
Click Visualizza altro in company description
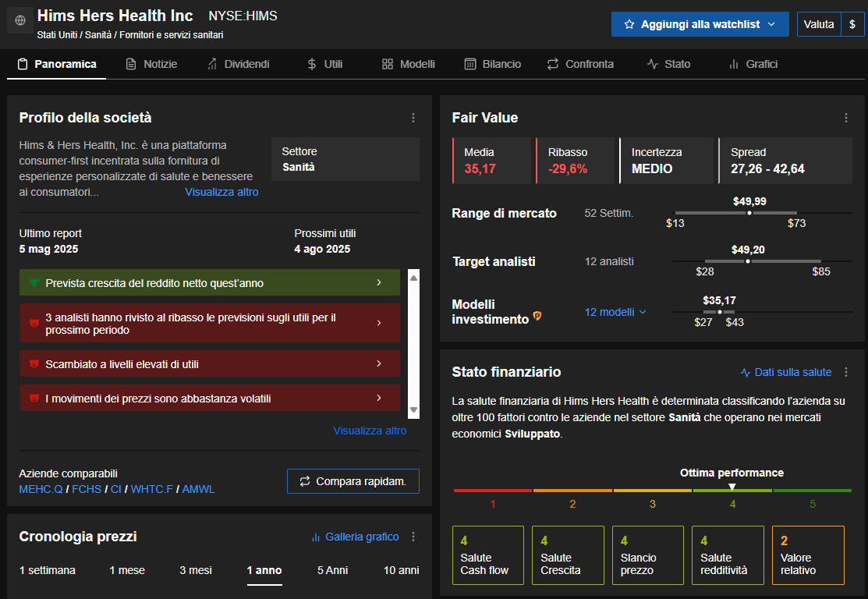tap(221, 192)
